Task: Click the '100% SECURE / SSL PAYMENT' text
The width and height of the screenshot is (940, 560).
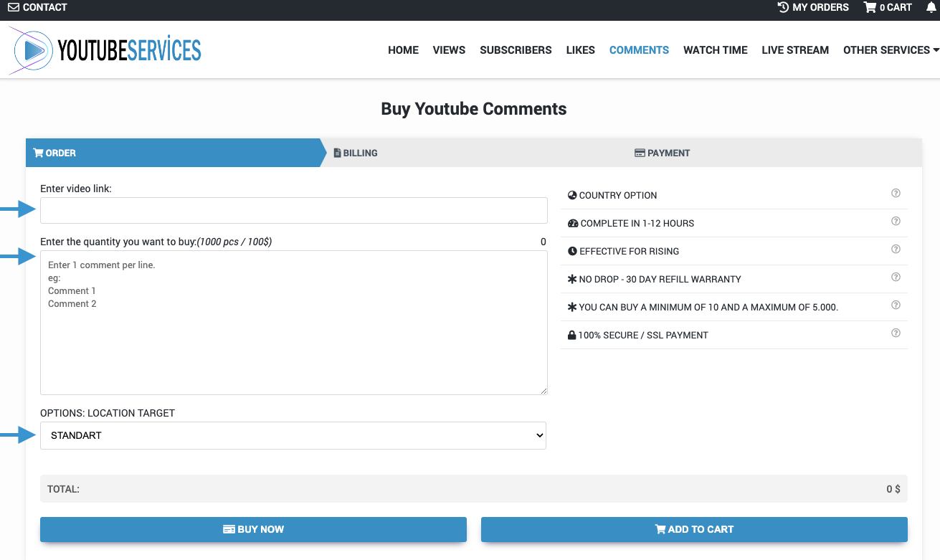Action: tap(643, 335)
